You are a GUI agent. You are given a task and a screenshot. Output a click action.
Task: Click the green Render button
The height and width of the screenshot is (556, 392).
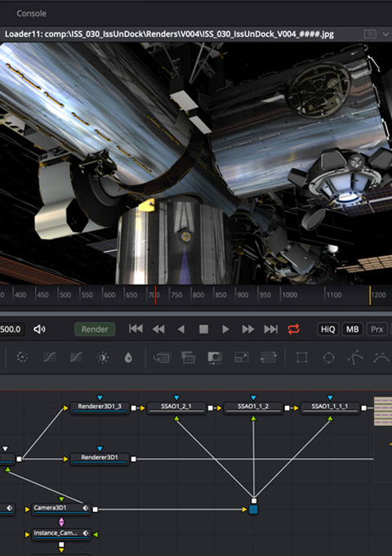95,330
